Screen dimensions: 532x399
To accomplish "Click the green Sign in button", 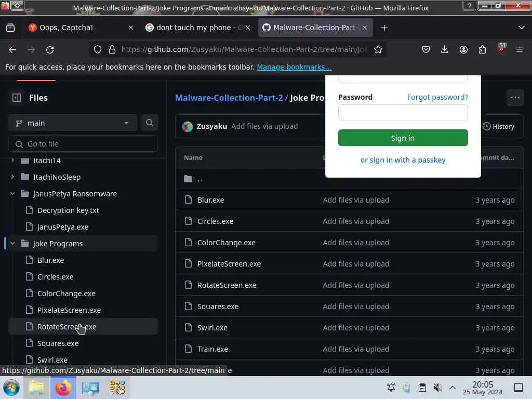I will [x=403, y=138].
